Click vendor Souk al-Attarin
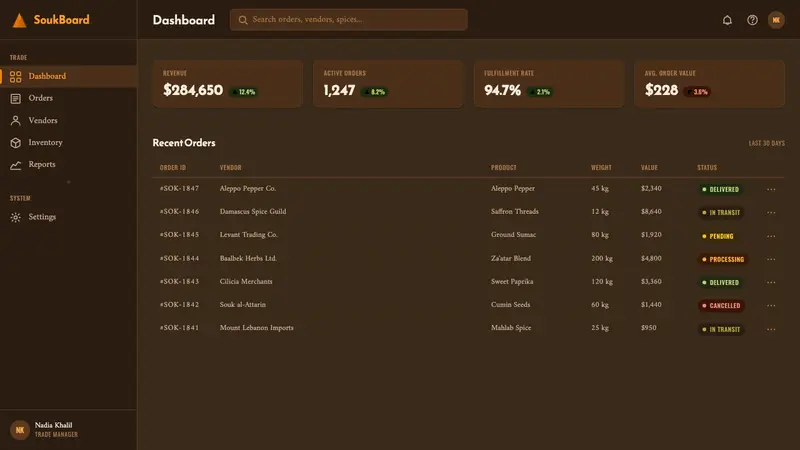Viewport: 800px width, 450px height. (x=242, y=305)
